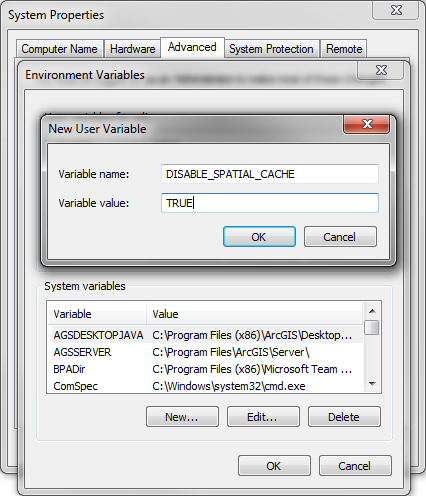The image size is (426, 496).
Task: Close the Environment Variables window
Action: pos(381,70)
